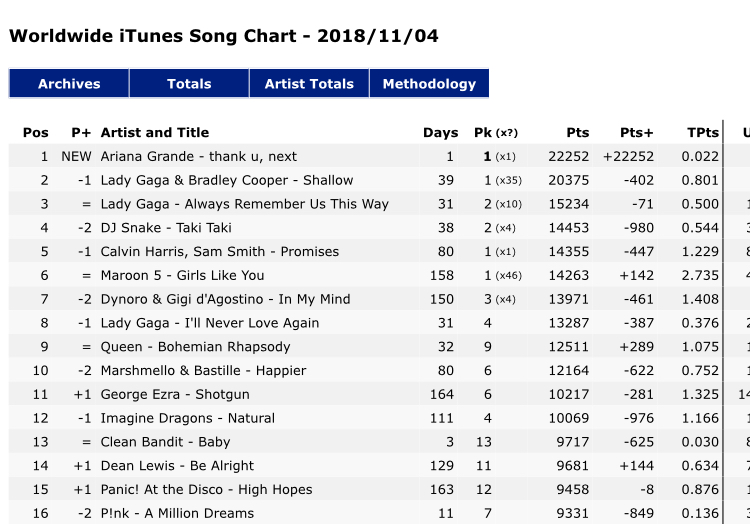Open the Totals tab
This screenshot has height=524, width=750.
[x=189, y=84]
